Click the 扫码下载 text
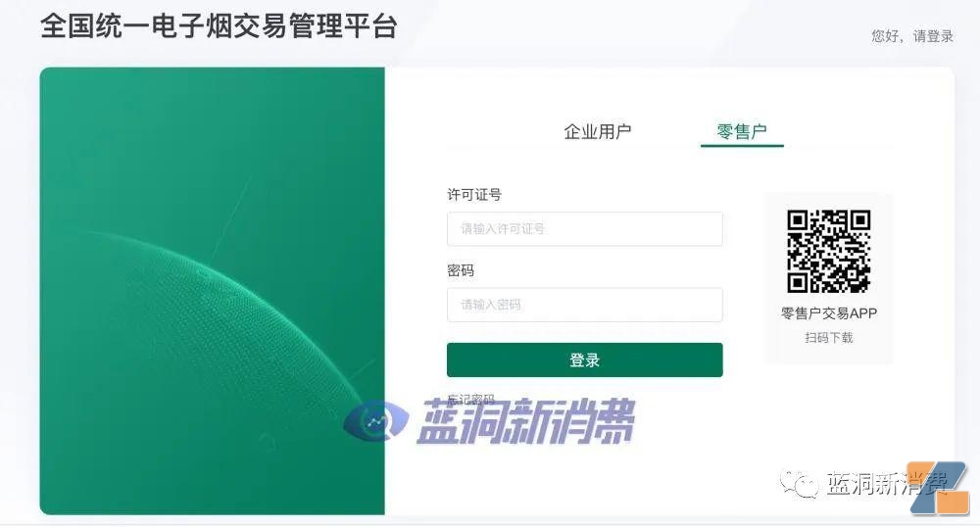 (x=829, y=338)
